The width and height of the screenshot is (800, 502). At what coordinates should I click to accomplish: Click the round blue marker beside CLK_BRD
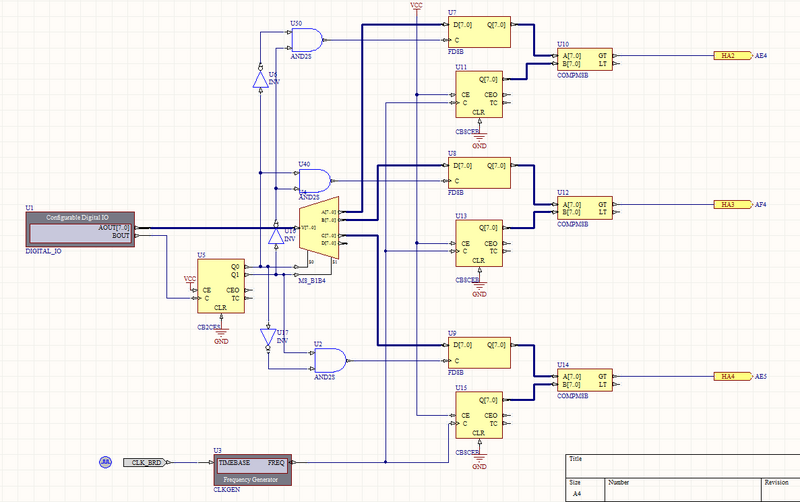pyautogui.click(x=104, y=463)
